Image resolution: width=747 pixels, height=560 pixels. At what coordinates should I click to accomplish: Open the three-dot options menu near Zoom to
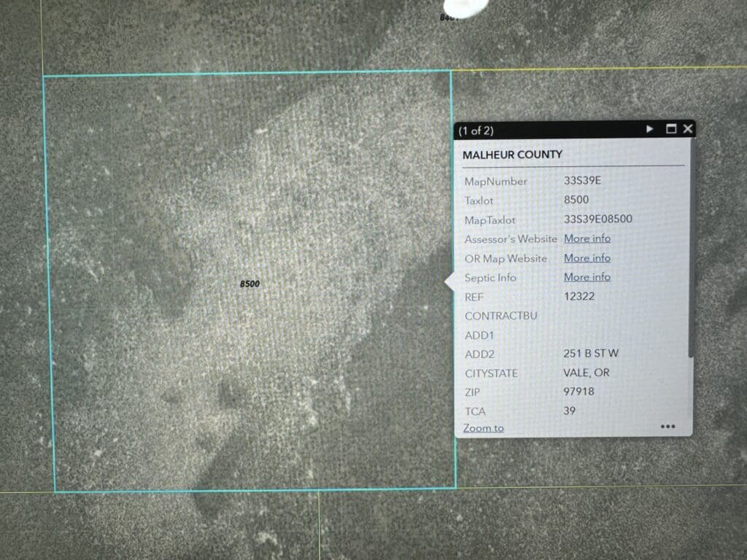668,426
